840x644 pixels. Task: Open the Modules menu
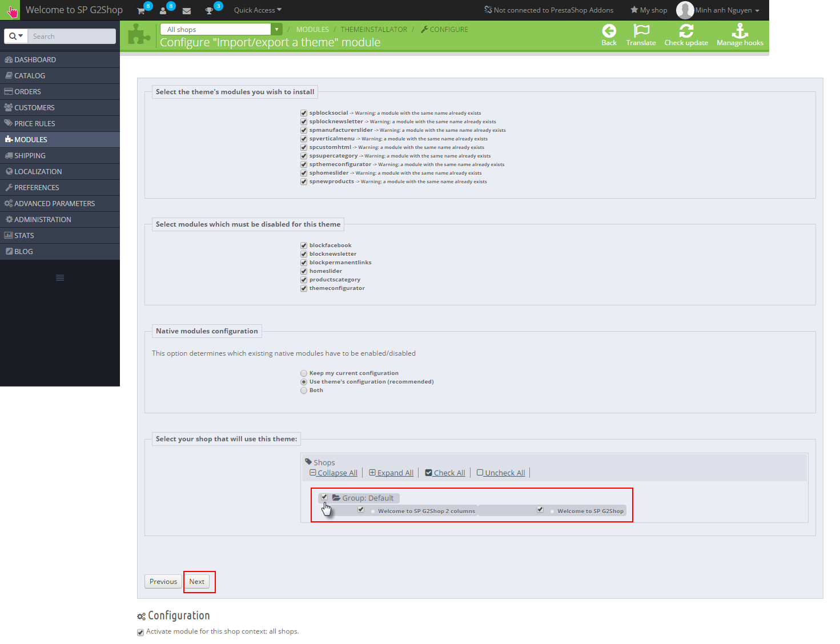tap(60, 139)
